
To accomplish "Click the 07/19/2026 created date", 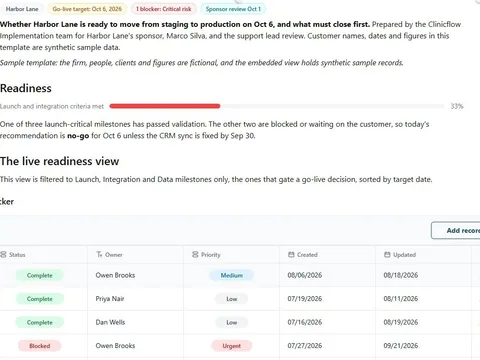I will click(x=305, y=299).
